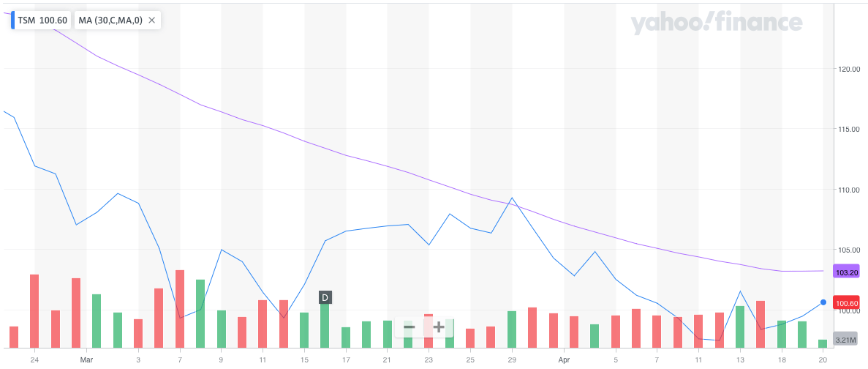Click the green volume bar at 13
The width and height of the screenshot is (868, 369).
tap(740, 326)
